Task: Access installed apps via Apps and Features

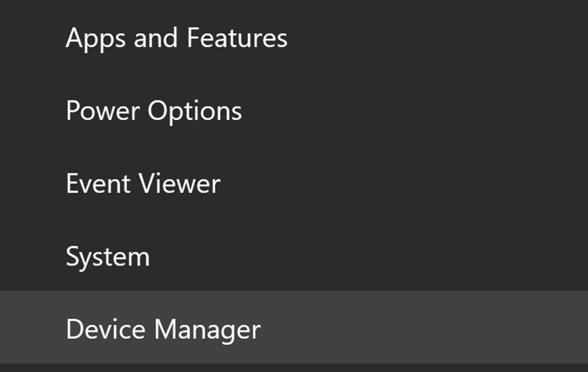Action: 177,38
